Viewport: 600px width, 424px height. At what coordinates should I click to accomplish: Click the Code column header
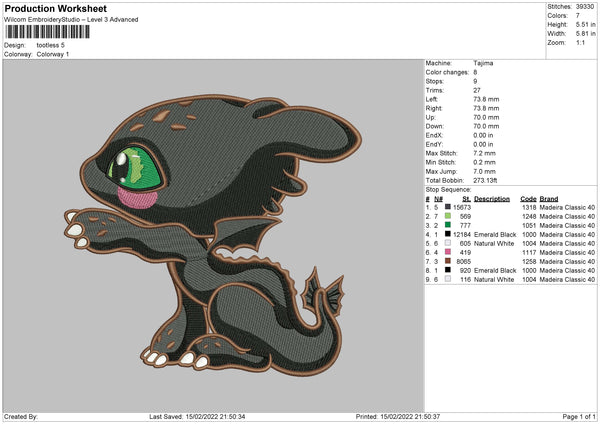[528, 199]
